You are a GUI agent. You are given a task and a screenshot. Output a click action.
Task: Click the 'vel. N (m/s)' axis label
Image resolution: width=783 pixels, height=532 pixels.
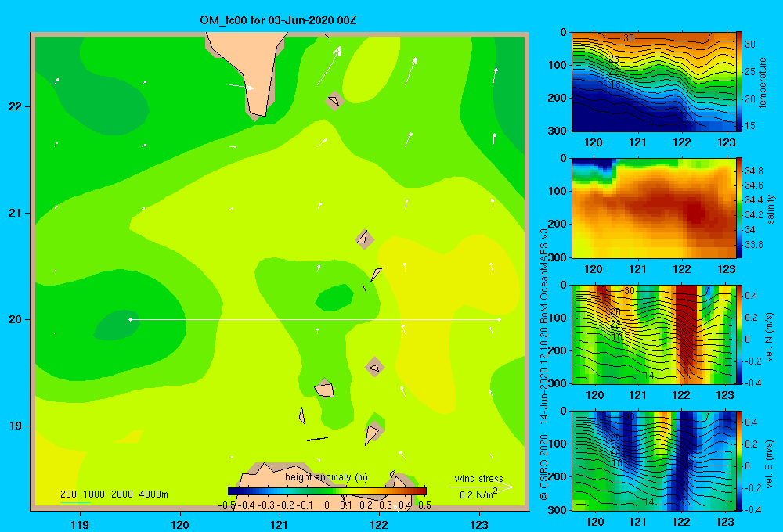(x=770, y=337)
